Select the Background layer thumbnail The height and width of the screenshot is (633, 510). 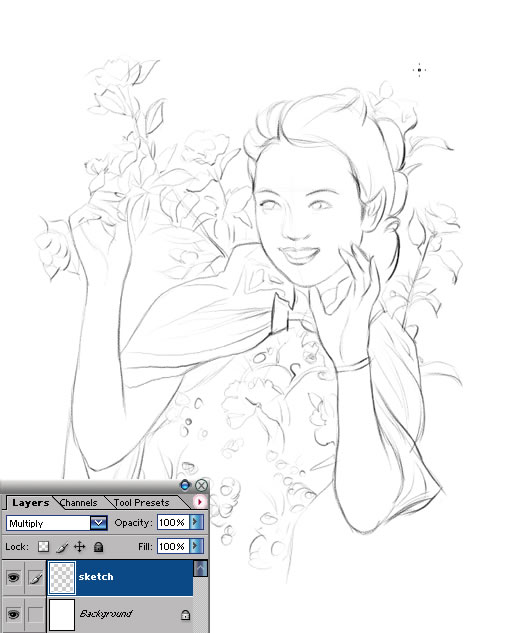pos(62,615)
